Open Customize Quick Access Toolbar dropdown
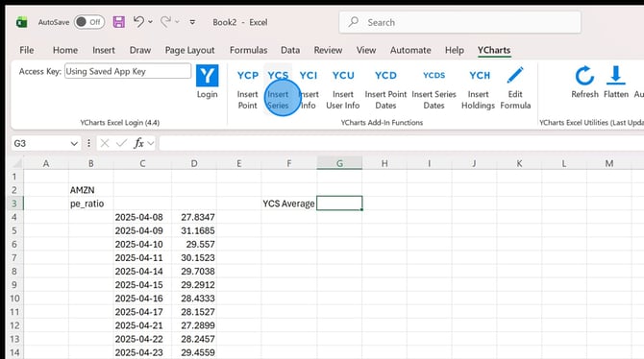Viewport: 644px width, 359px height. click(x=192, y=22)
